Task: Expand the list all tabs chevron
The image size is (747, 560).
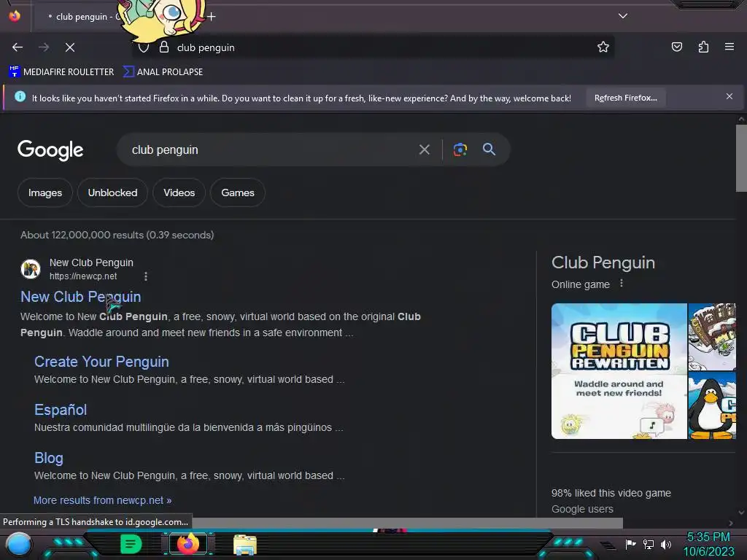Action: point(623,16)
